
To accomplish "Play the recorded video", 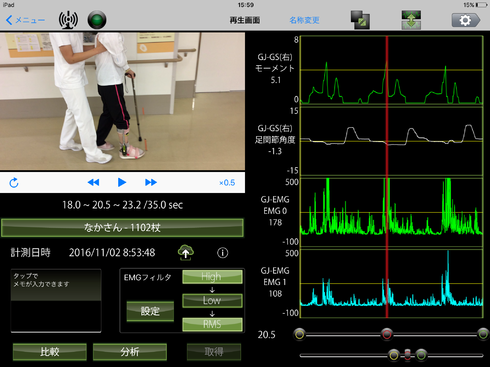I will [122, 182].
